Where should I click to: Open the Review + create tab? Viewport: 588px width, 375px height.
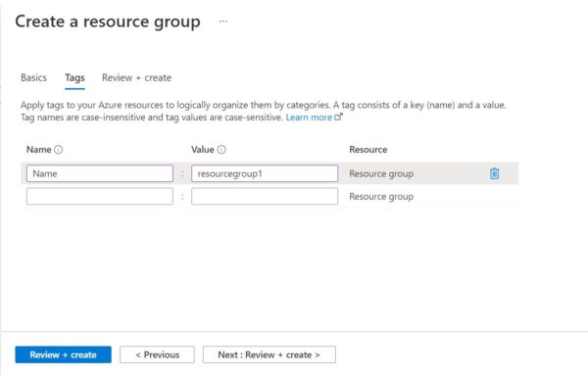click(136, 77)
